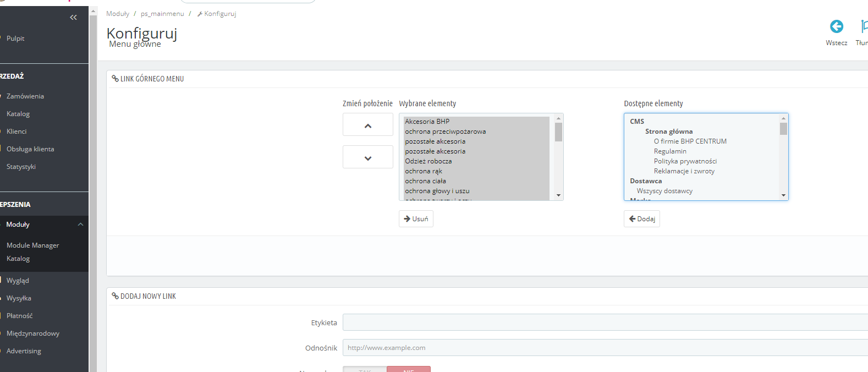Click the sidebar scrollbar up arrow

[x=93, y=10]
